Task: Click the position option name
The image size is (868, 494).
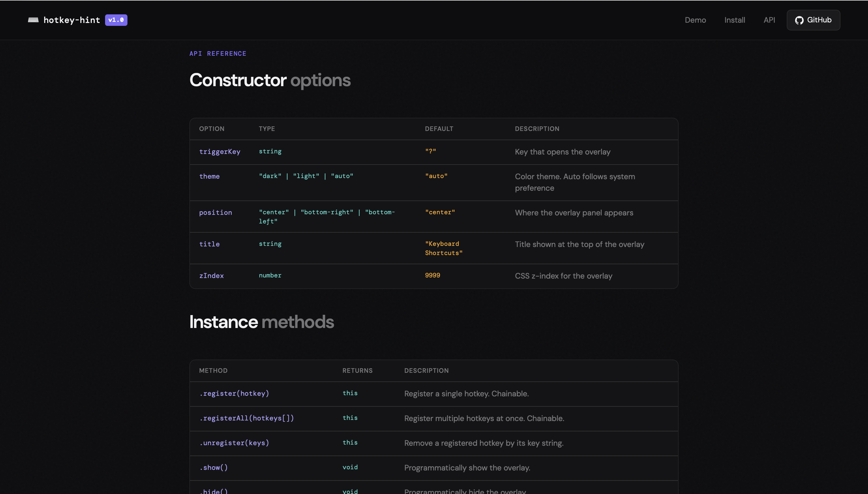Action: click(x=216, y=213)
